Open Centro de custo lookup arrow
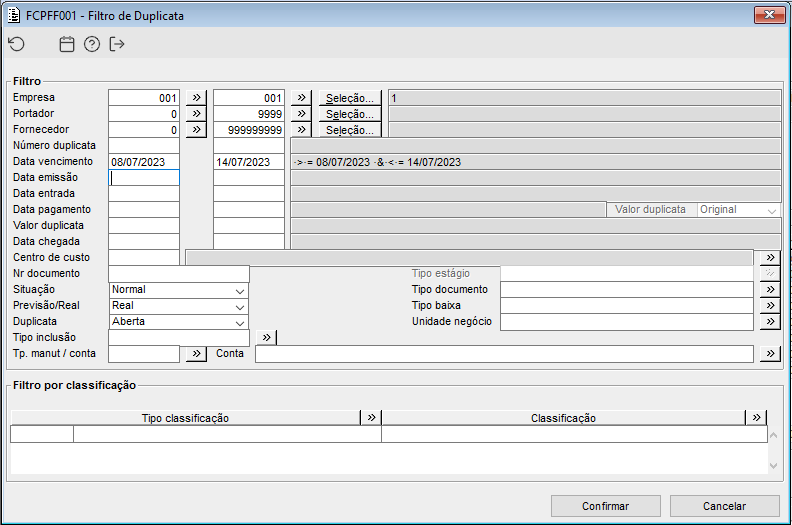 click(x=770, y=257)
